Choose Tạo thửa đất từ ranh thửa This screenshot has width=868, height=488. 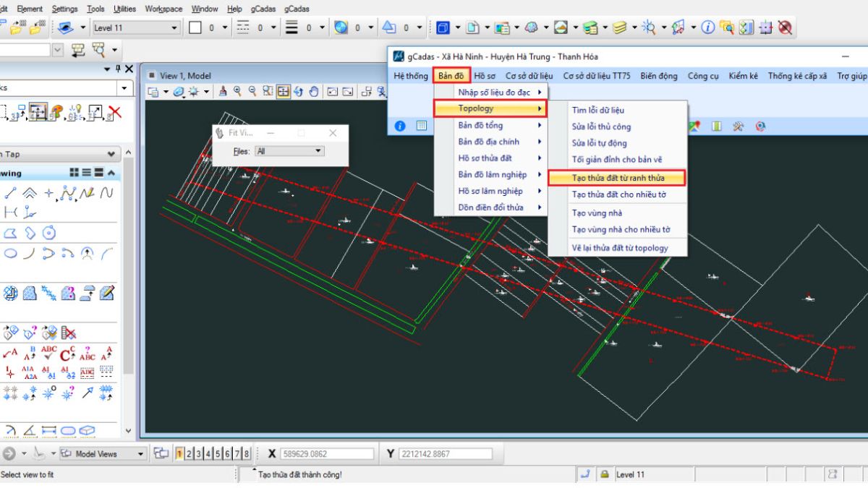click(618, 177)
